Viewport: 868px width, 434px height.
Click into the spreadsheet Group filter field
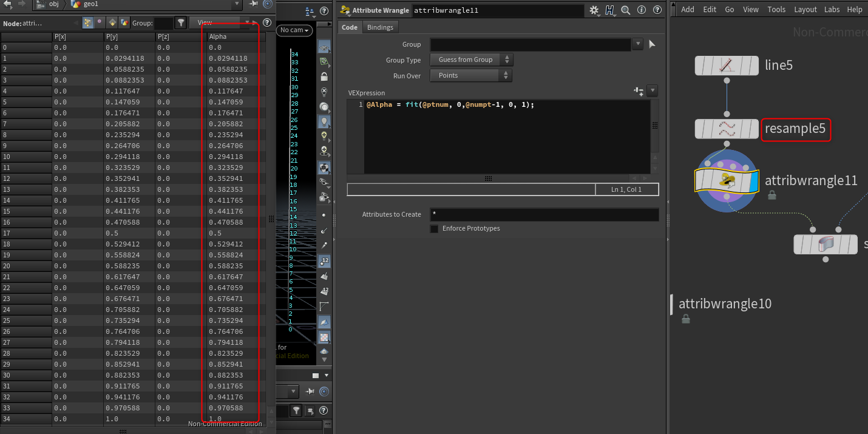pos(163,23)
